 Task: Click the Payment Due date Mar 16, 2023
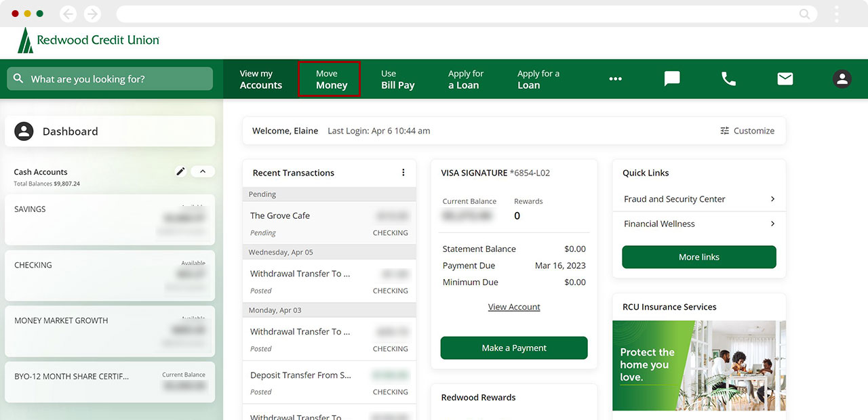click(x=560, y=266)
